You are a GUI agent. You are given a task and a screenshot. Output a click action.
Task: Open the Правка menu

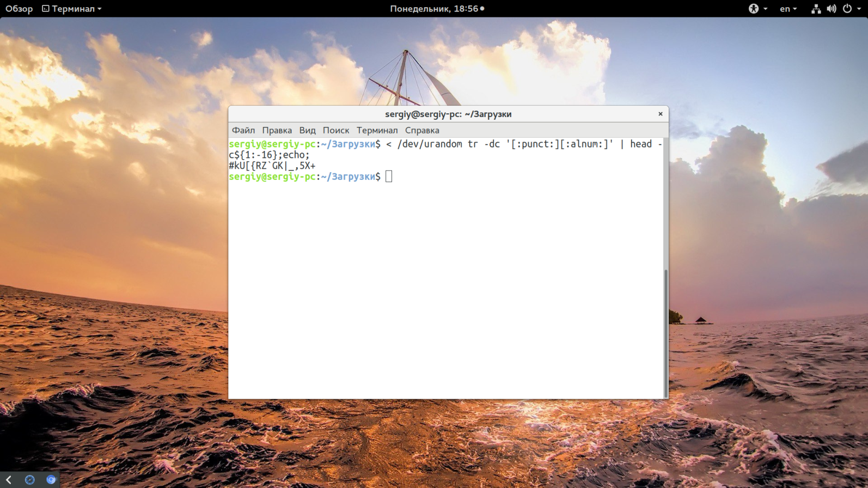(x=277, y=130)
